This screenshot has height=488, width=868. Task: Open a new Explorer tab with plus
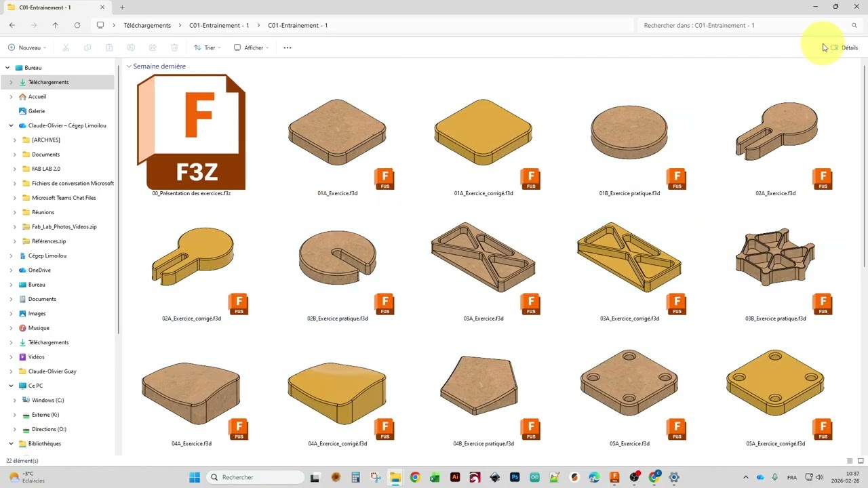coord(122,7)
